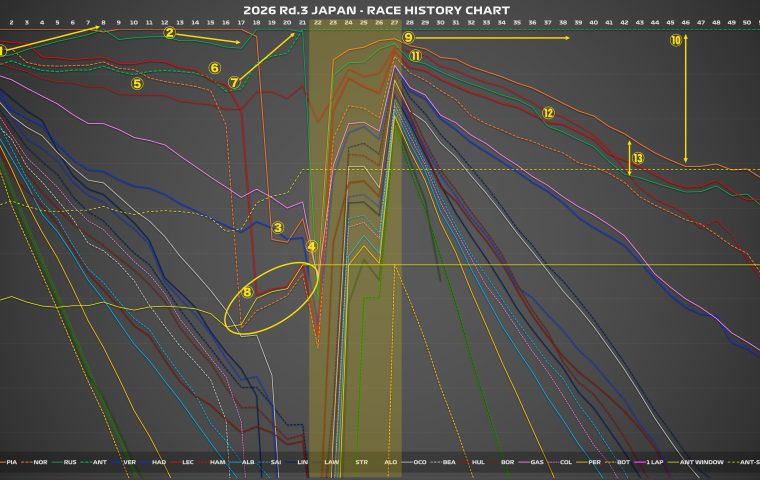
Task: Select annotation marker number 10
Action: [x=676, y=41]
